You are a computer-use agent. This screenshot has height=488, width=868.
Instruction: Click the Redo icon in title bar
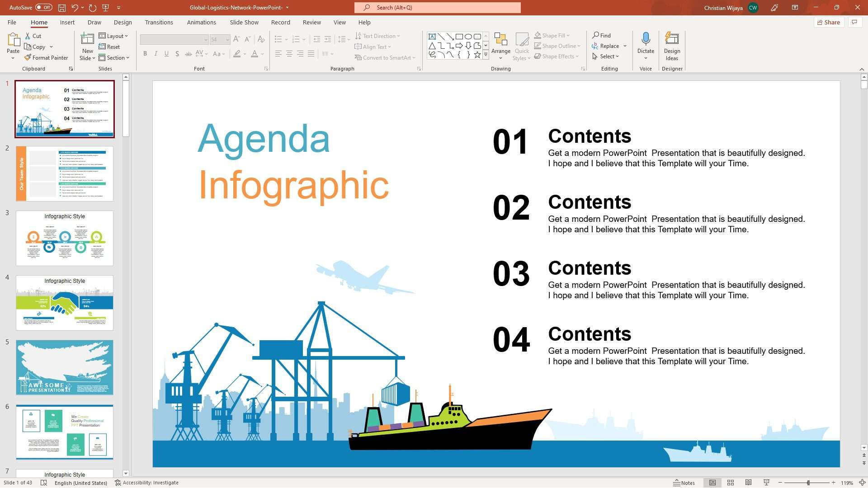point(93,8)
